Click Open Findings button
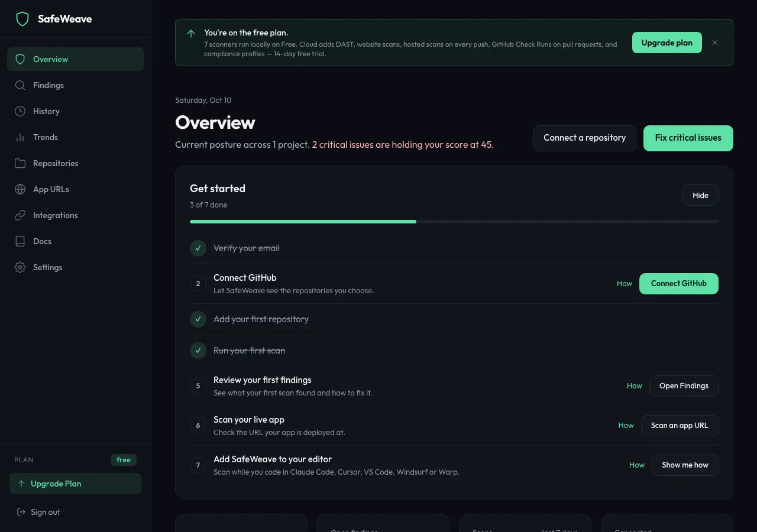 click(x=684, y=386)
